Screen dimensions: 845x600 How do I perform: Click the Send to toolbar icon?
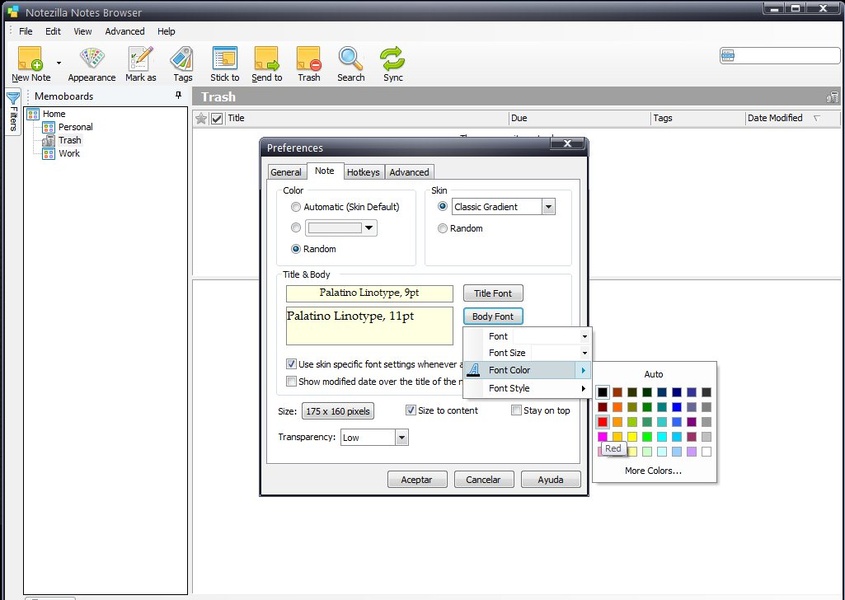(x=266, y=58)
